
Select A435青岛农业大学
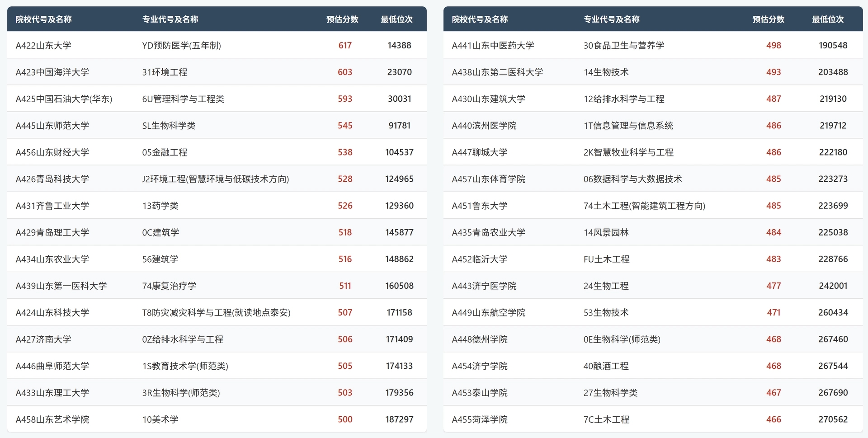point(488,232)
